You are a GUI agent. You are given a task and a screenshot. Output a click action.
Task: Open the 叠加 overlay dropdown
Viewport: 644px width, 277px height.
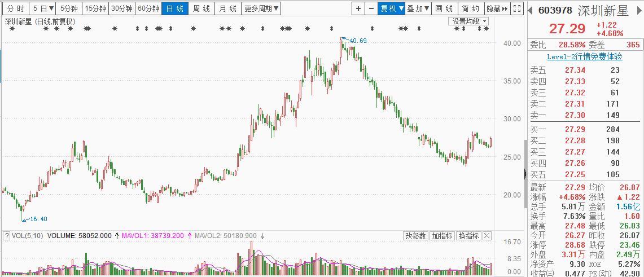(418, 8)
